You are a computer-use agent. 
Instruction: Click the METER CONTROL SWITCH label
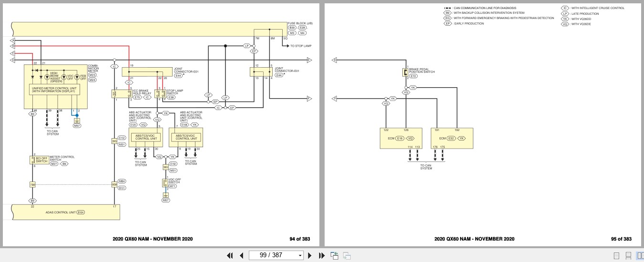[x=62, y=158]
